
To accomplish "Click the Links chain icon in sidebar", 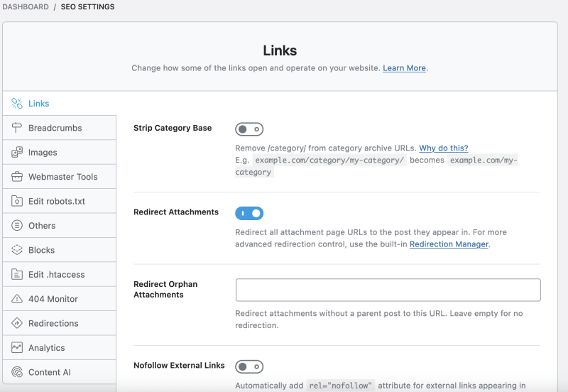I will click(16, 103).
